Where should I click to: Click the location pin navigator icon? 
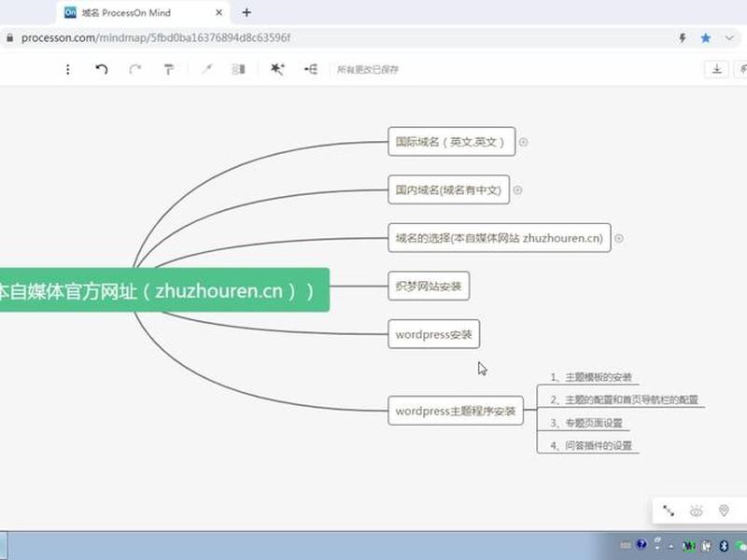724,511
